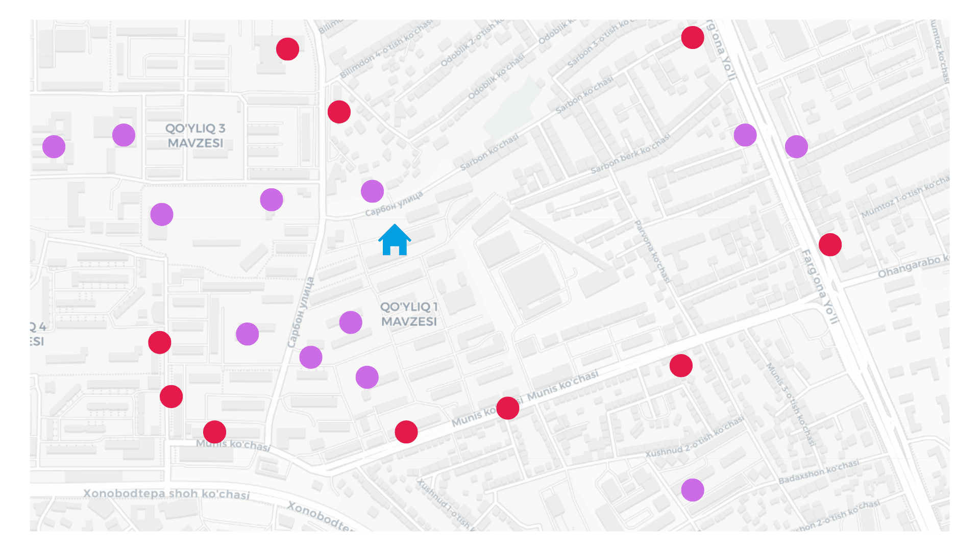Click red marker nearest Munis 3-o'tish ko'chasi label
Image resolution: width=980 pixels, height=551 pixels.
[x=681, y=366]
